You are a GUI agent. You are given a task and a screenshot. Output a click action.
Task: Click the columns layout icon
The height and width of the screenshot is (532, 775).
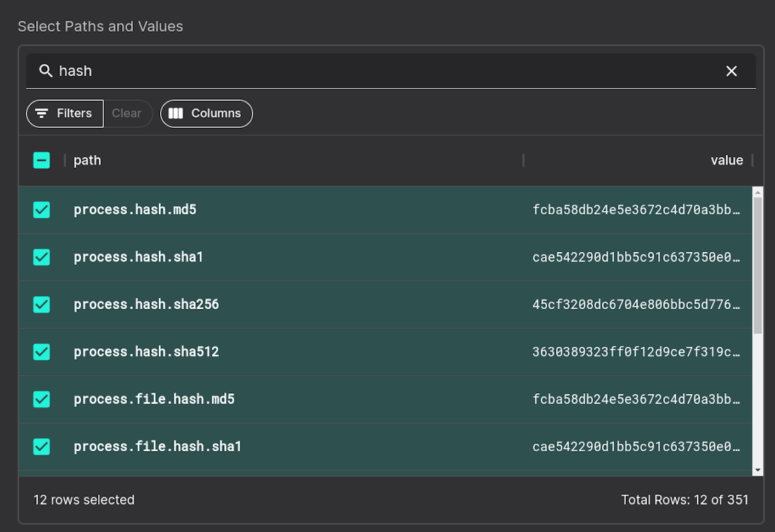click(x=176, y=113)
